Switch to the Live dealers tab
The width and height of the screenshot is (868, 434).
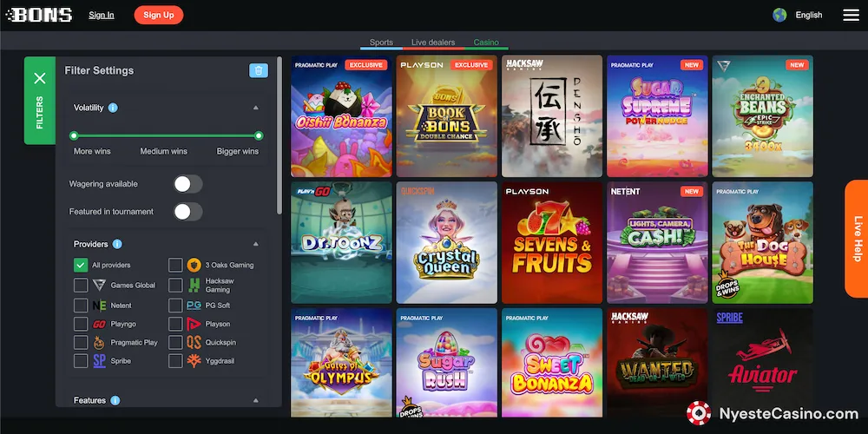tap(433, 43)
